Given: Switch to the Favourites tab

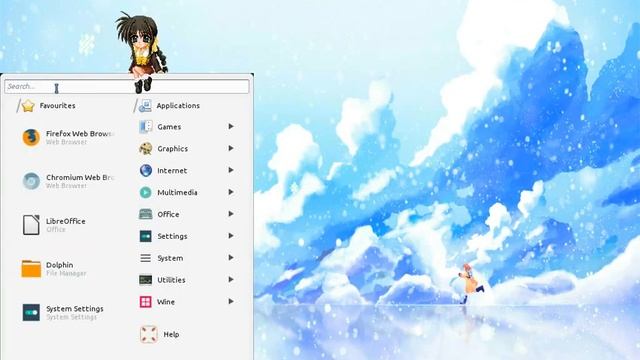Looking at the screenshot, I should click(x=46, y=106).
